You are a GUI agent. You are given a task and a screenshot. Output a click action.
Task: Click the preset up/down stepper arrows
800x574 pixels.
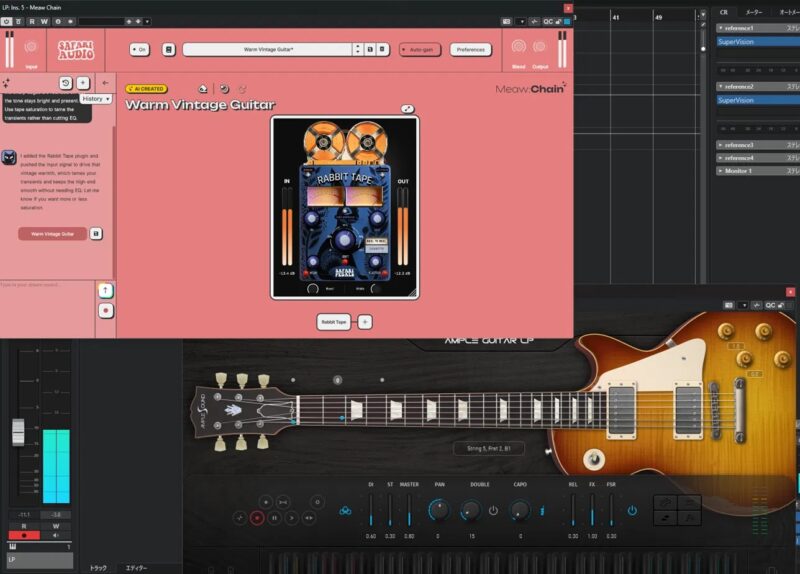coord(358,49)
